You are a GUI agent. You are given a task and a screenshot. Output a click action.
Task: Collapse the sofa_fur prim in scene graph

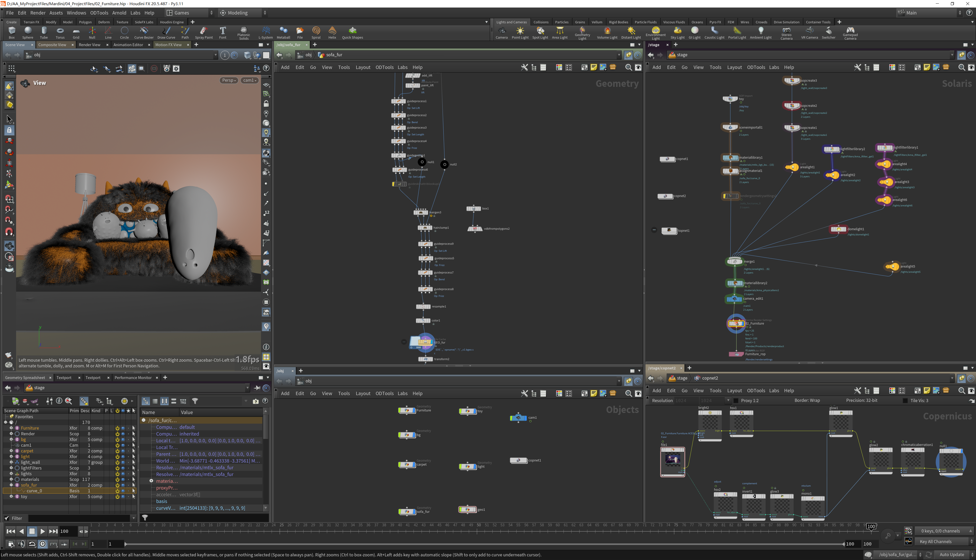tap(11, 485)
